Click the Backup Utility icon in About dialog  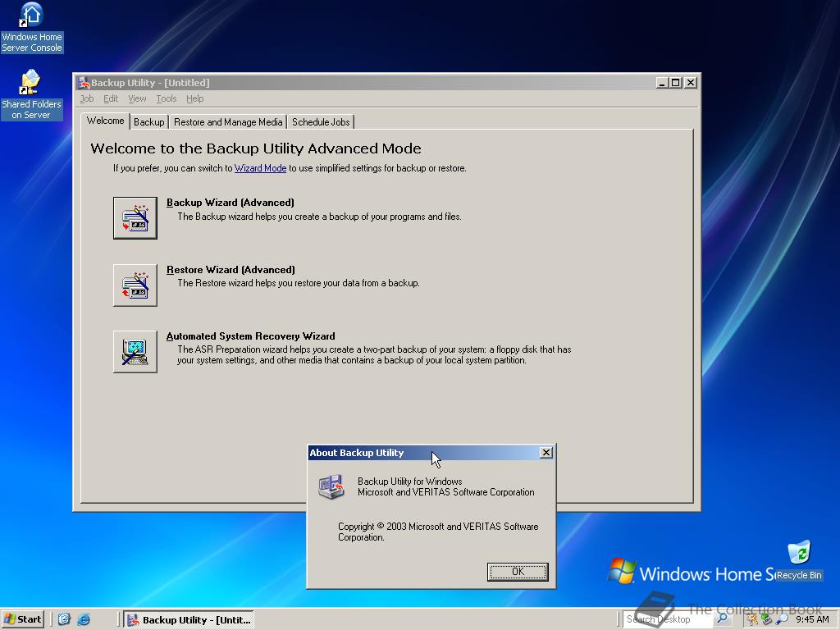pyautogui.click(x=331, y=486)
